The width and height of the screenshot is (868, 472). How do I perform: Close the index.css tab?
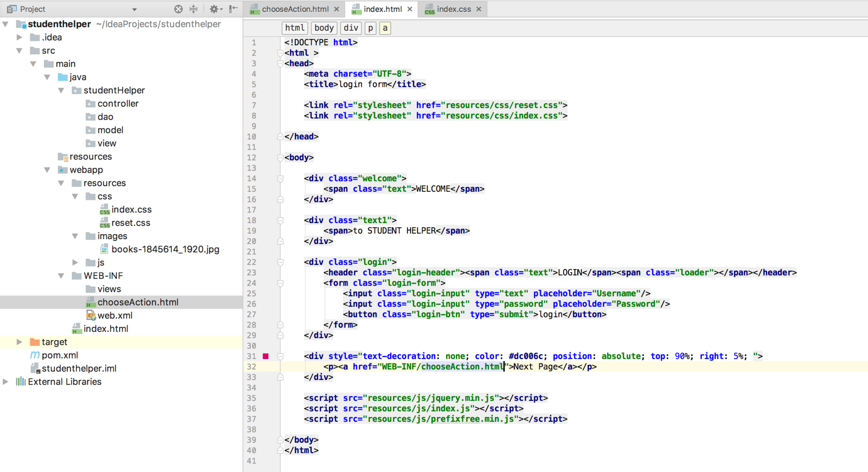(x=479, y=9)
